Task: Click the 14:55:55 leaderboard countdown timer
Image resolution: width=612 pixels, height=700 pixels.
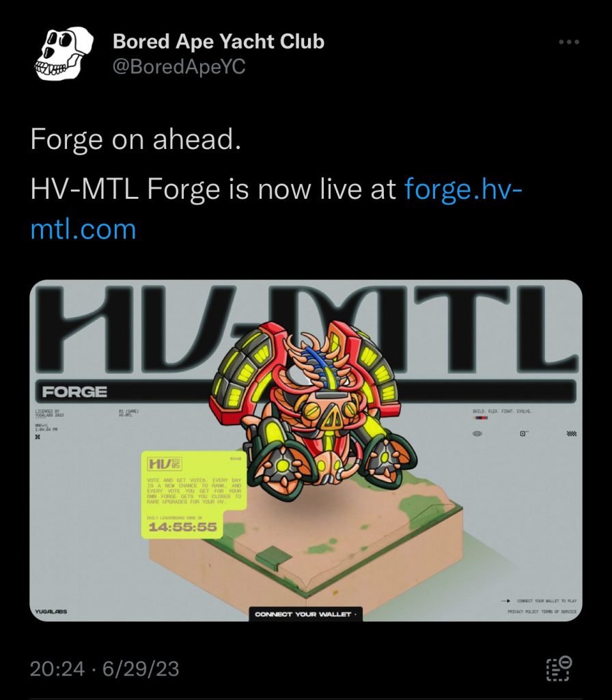Action: [182, 527]
